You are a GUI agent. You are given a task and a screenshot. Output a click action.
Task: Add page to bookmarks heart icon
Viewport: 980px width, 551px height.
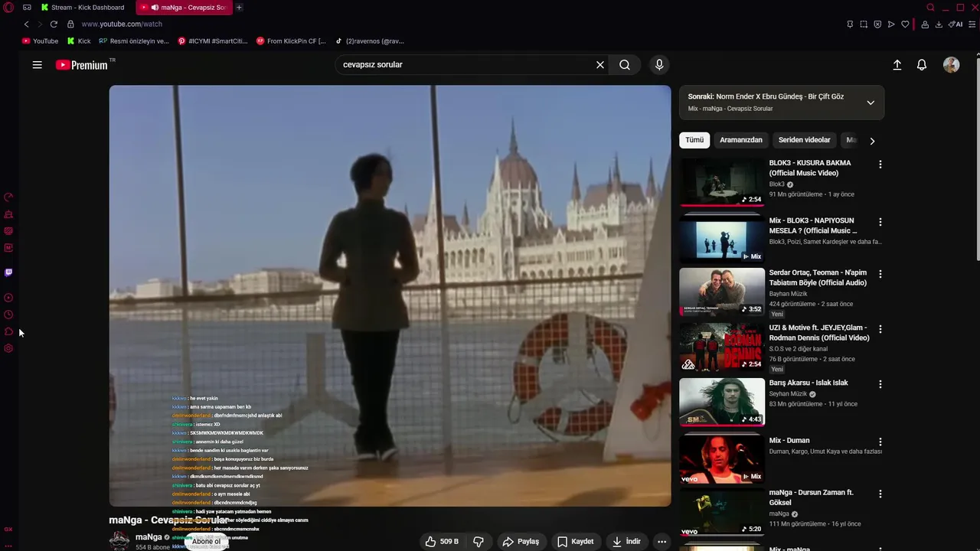tap(905, 24)
